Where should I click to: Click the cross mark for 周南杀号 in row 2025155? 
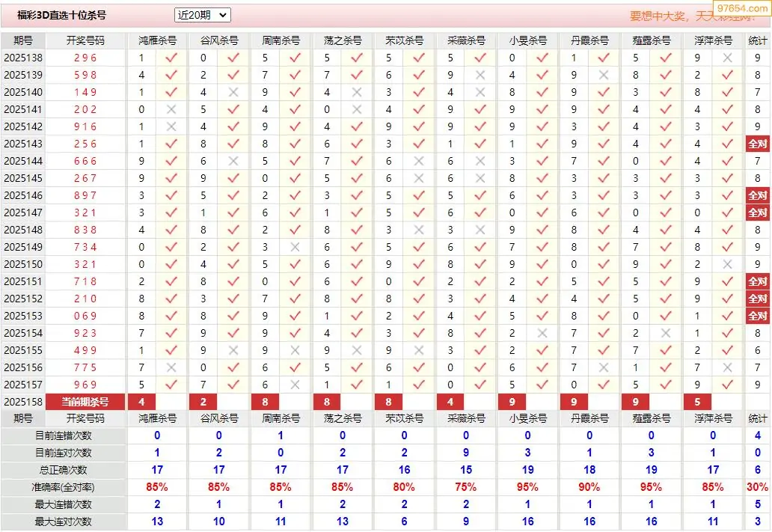[x=295, y=350]
